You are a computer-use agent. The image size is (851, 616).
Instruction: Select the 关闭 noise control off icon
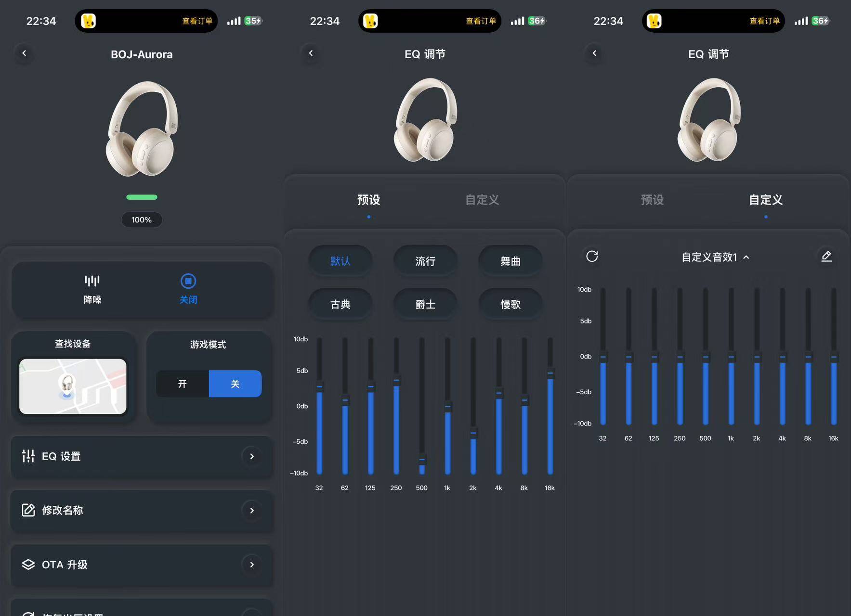188,281
